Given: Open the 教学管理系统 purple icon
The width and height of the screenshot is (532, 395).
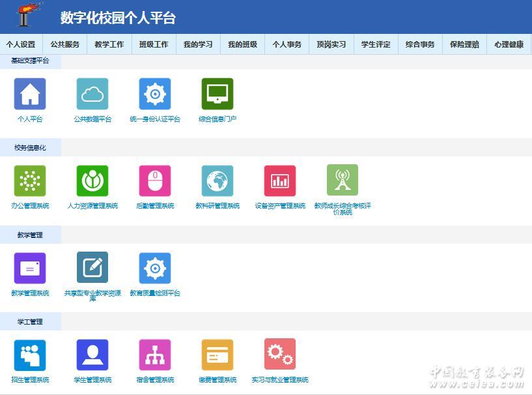Looking at the screenshot, I should click(x=30, y=268).
